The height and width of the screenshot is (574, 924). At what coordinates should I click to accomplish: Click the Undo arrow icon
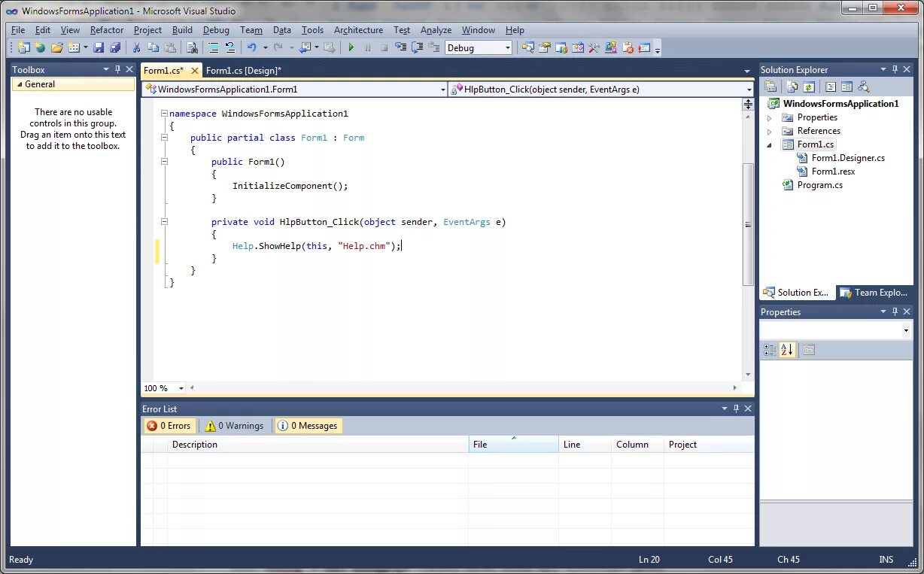click(x=252, y=47)
